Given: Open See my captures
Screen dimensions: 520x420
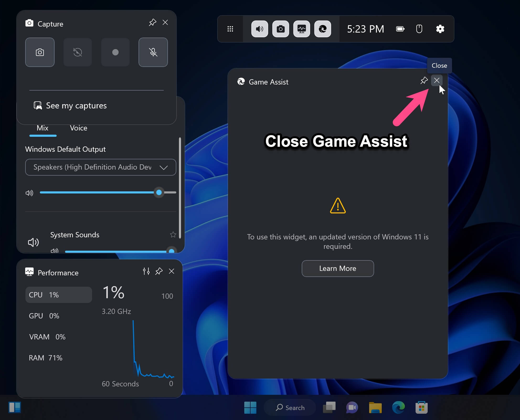Looking at the screenshot, I should coord(76,106).
